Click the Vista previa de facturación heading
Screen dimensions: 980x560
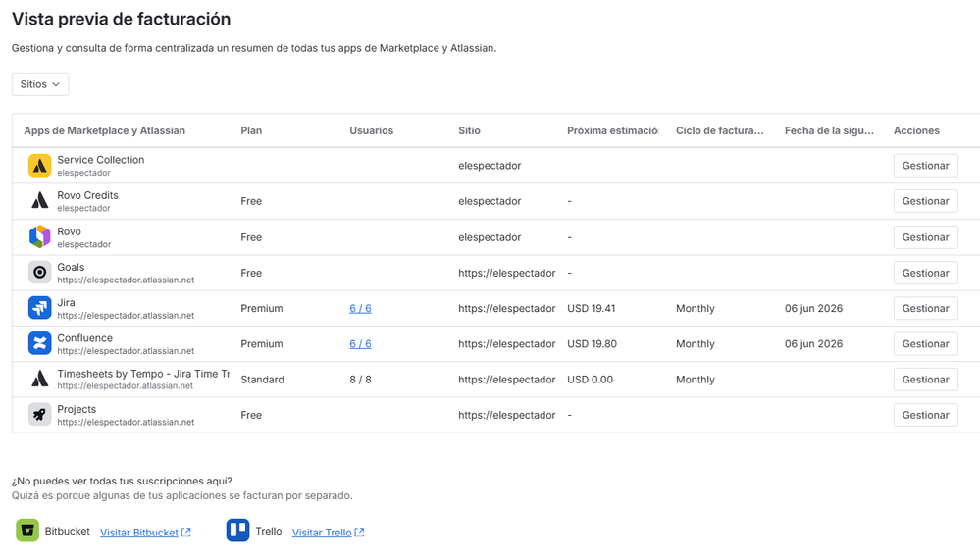coord(122,20)
